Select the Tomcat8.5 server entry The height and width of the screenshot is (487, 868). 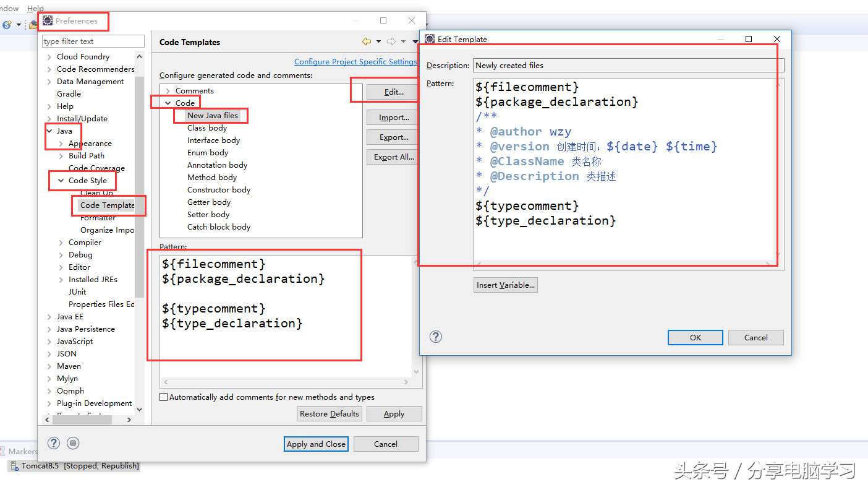point(74,466)
